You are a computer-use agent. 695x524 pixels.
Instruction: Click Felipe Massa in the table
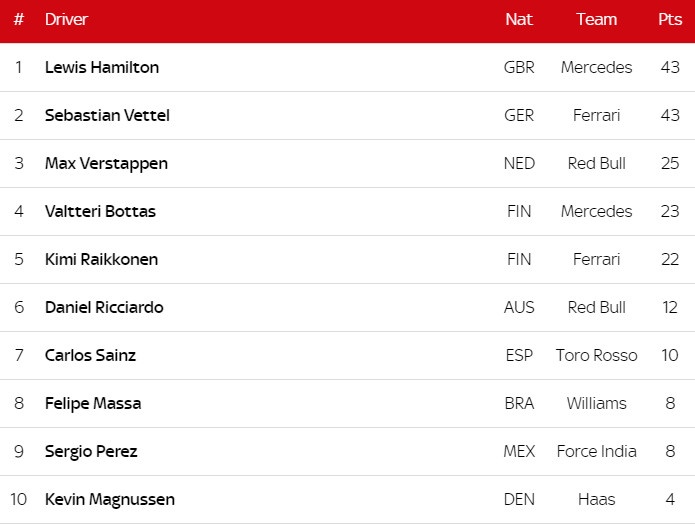pyautogui.click(x=93, y=404)
